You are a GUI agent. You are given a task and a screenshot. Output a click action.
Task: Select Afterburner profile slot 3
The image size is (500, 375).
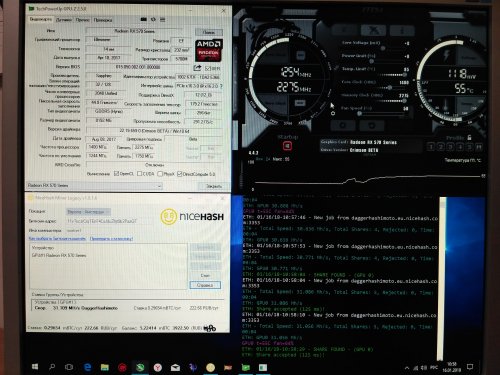click(x=450, y=147)
